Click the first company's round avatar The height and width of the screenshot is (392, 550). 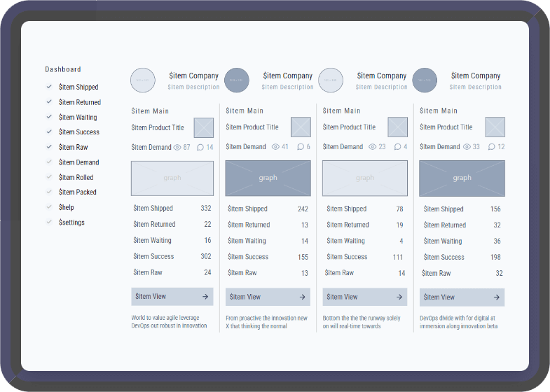click(x=143, y=80)
